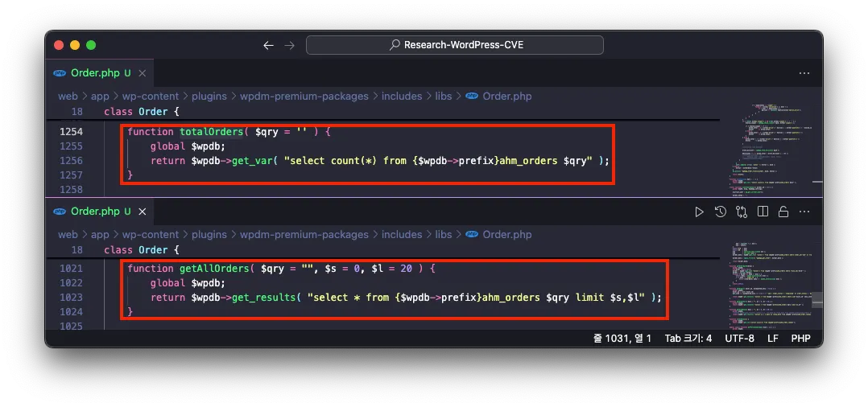Open 'Order.php' in the upper breadcrumb

coord(507,97)
